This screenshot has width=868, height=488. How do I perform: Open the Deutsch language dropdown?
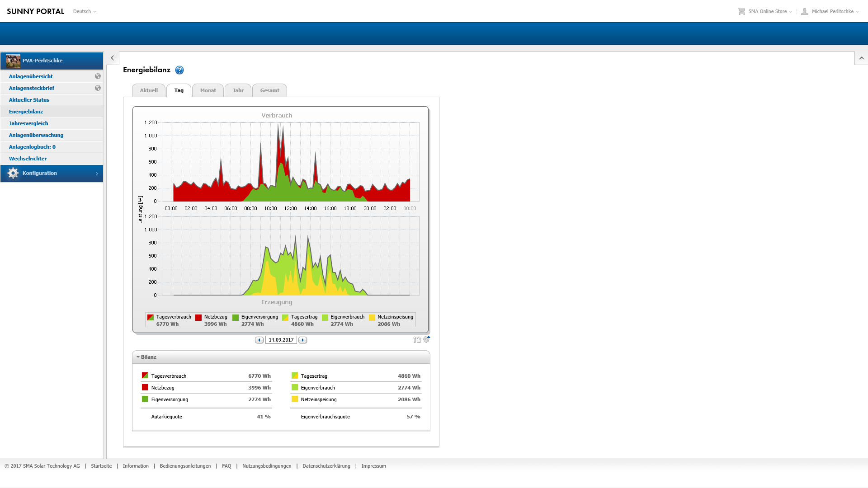[85, 11]
